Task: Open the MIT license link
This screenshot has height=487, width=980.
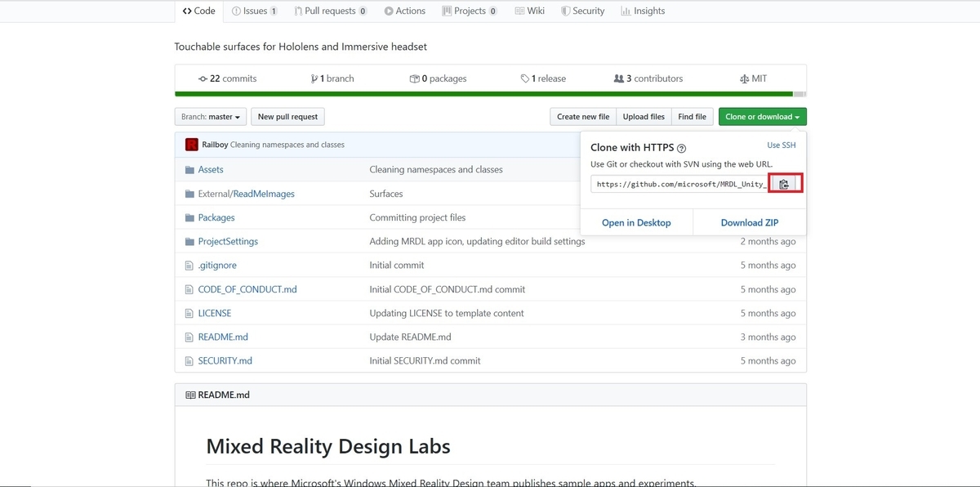Action: click(753, 78)
